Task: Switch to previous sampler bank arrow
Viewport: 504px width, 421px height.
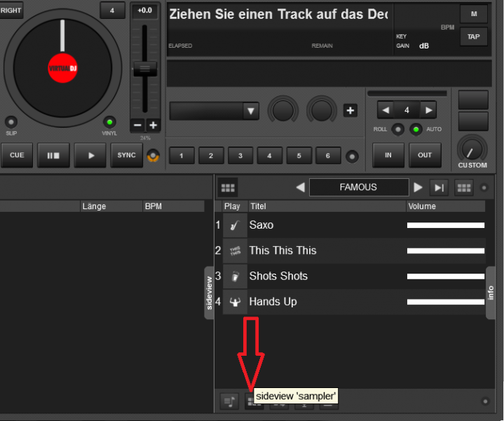Action: [300, 187]
